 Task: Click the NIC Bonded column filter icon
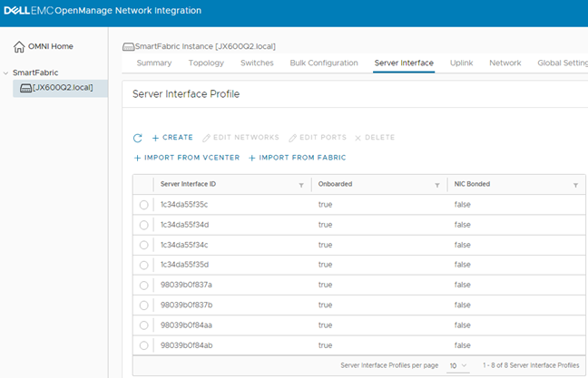(575, 185)
